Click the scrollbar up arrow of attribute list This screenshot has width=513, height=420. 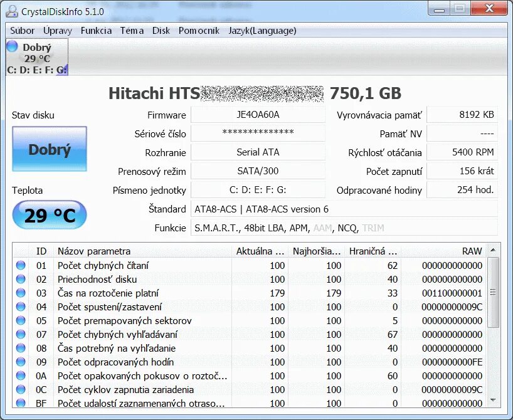pos(493,251)
